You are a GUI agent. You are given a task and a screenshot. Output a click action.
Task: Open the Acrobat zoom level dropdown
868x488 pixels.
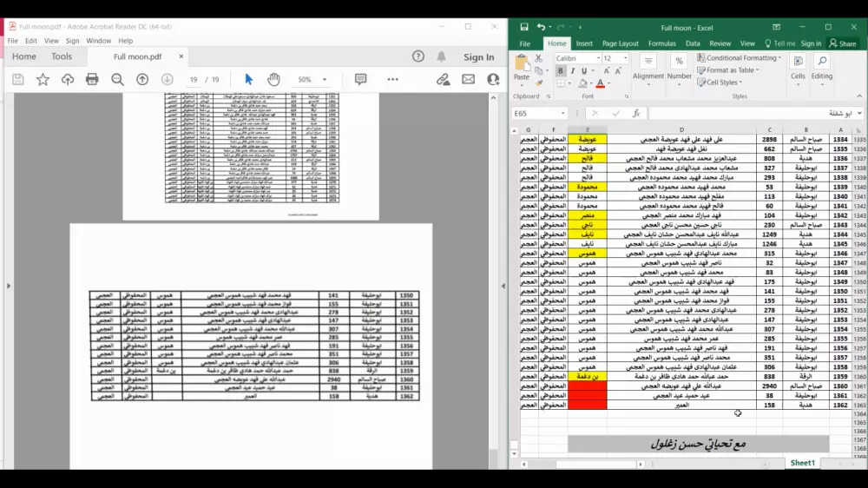(325, 80)
